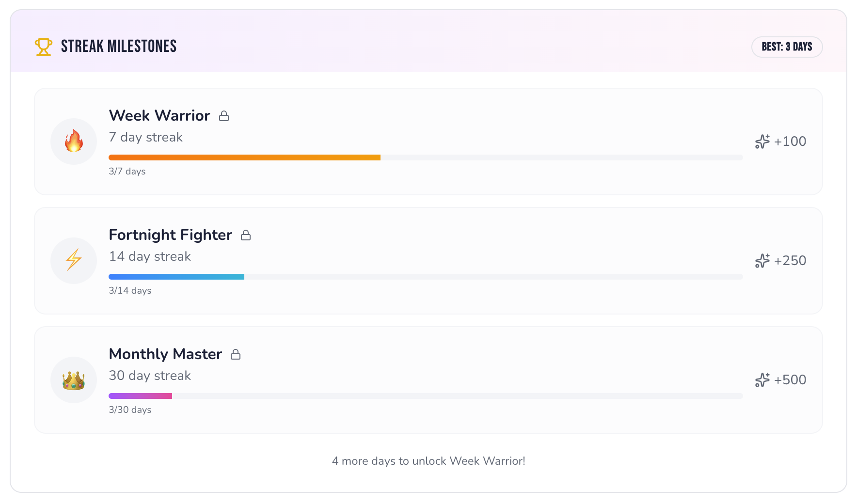The image size is (857, 504).
Task: Click the 3/7 days progress label
Action: coord(127,172)
